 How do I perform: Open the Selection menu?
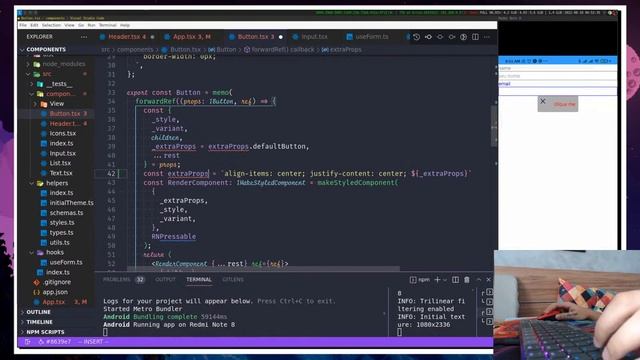pyautogui.click(x=51, y=25)
